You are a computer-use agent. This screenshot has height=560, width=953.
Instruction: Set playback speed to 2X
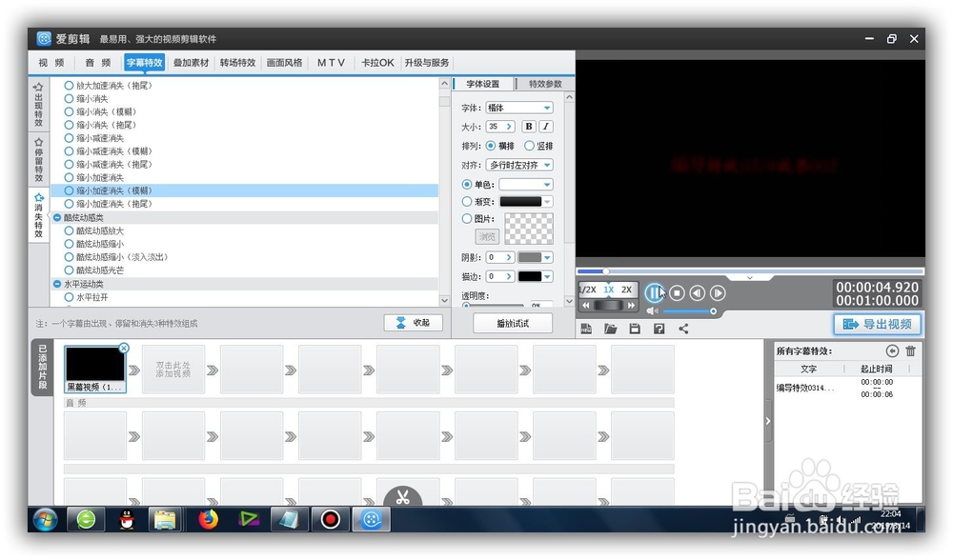[x=626, y=290]
